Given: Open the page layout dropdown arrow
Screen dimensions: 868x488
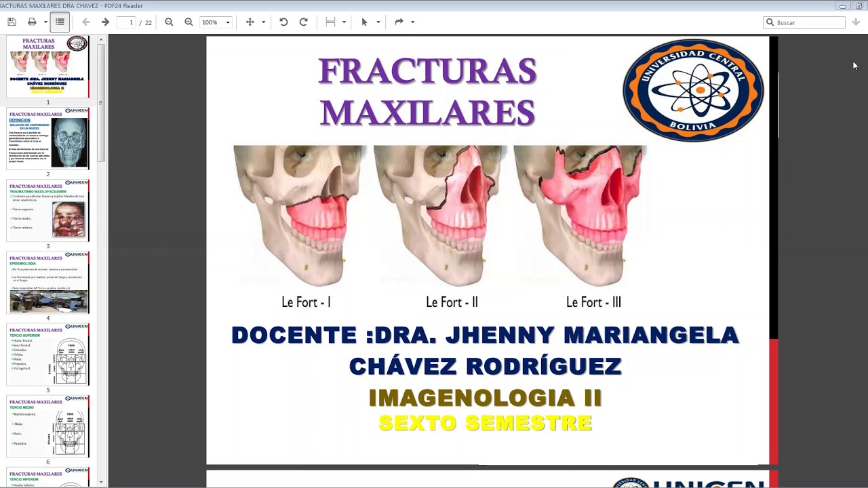Looking at the screenshot, I should (344, 22).
